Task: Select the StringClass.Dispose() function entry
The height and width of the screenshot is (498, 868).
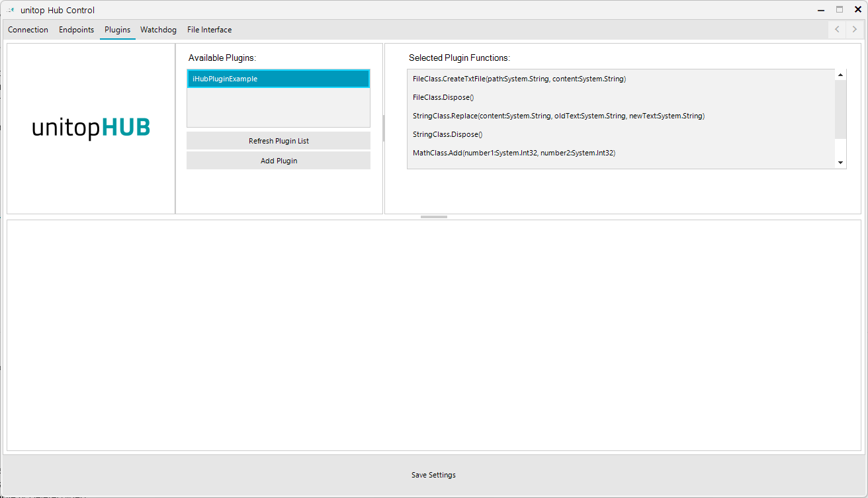Action: [x=448, y=134]
